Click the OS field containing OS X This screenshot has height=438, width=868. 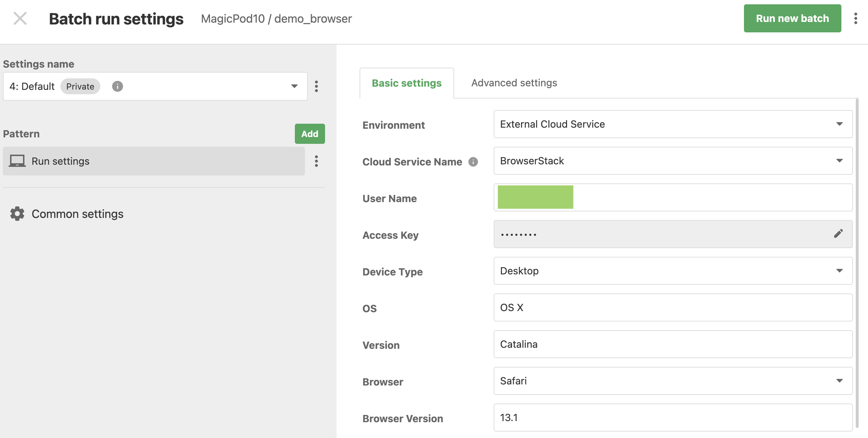(x=673, y=307)
